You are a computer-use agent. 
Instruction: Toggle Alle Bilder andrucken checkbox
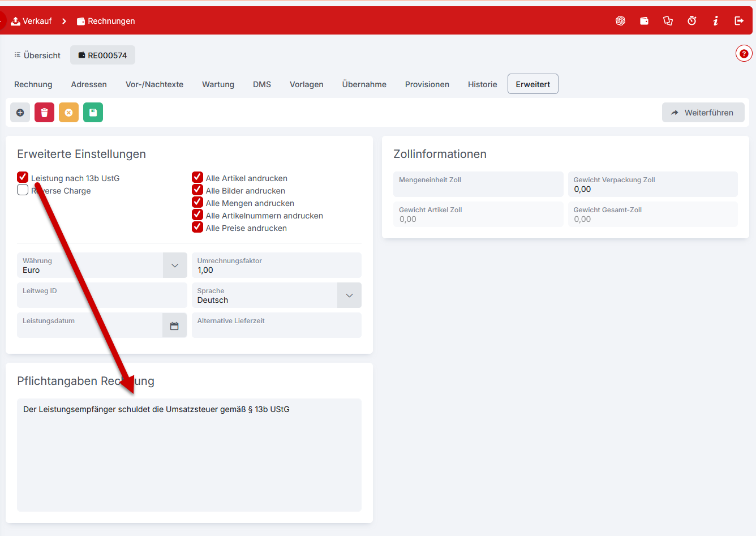tap(197, 190)
